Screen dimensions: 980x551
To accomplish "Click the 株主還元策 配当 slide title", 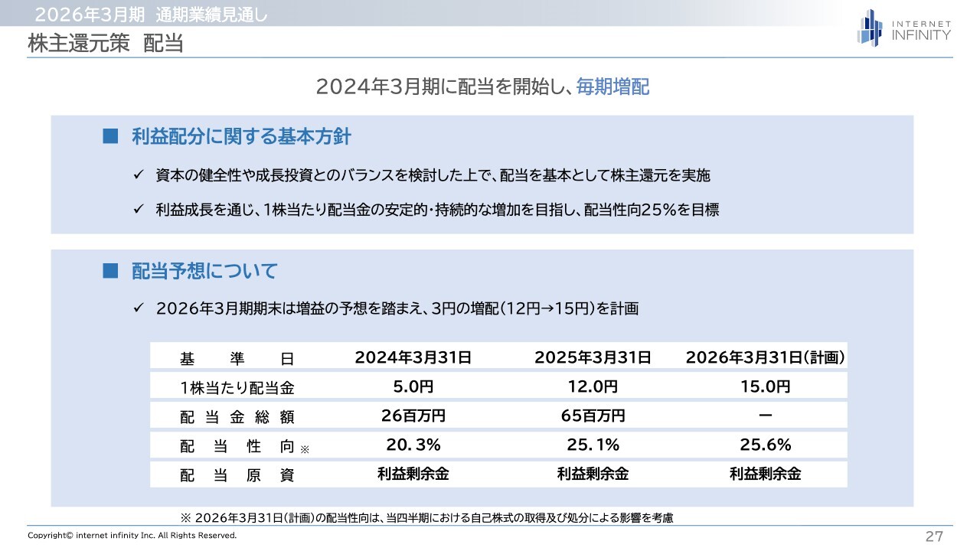I will (x=106, y=44).
